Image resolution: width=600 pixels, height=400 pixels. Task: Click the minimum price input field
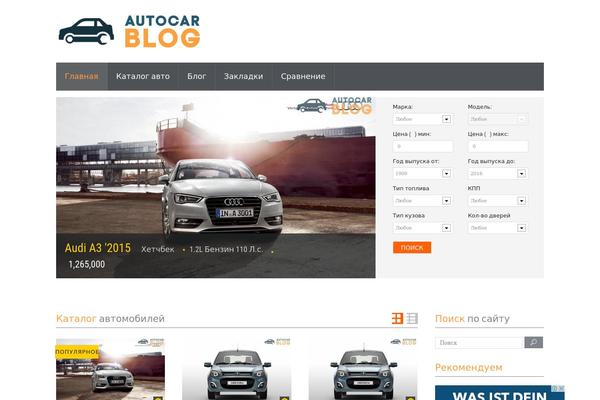[x=422, y=146]
